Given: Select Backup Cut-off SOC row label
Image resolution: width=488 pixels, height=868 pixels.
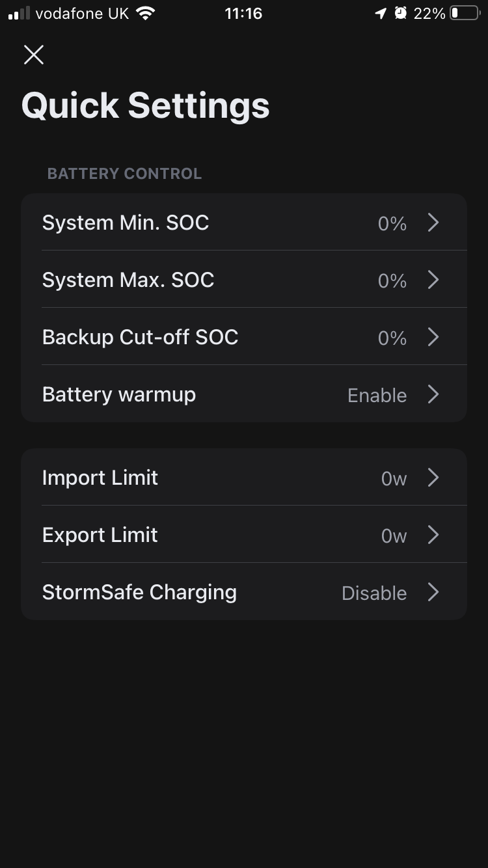Looking at the screenshot, I should click(140, 337).
